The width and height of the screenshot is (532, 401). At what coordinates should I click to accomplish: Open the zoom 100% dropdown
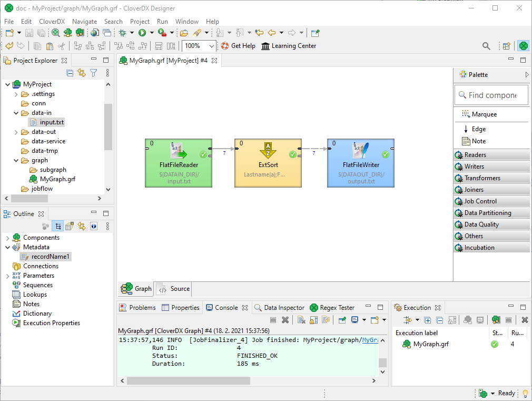click(211, 46)
